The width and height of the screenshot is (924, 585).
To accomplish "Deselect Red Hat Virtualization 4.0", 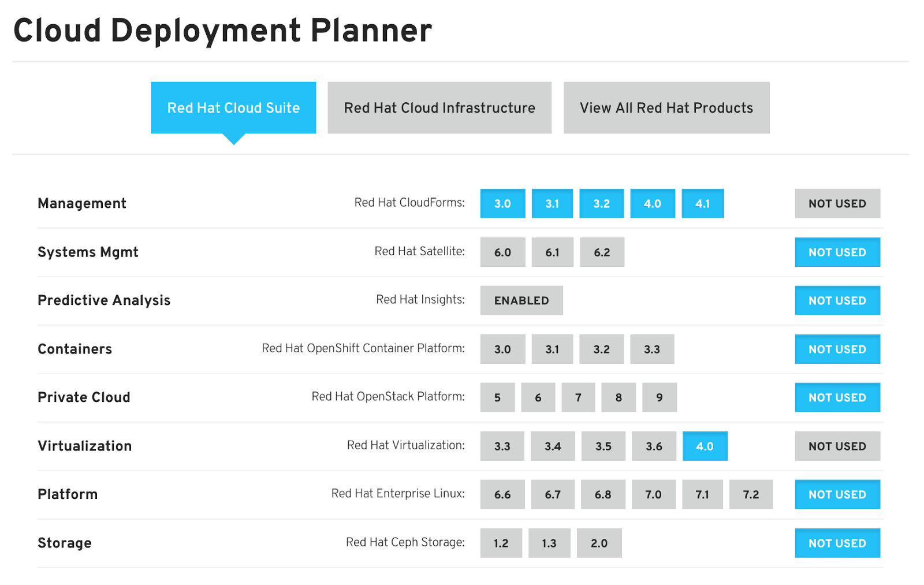I will pyautogui.click(x=705, y=446).
